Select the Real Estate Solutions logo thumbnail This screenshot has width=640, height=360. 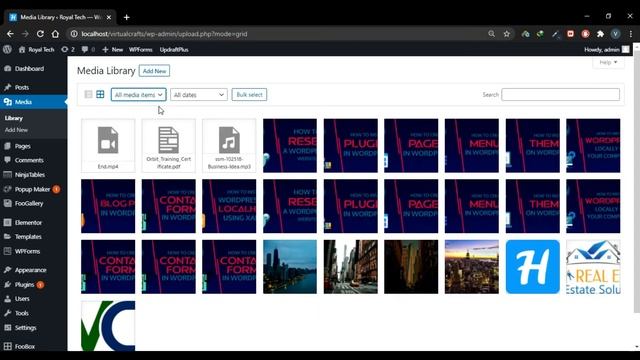coord(593,267)
